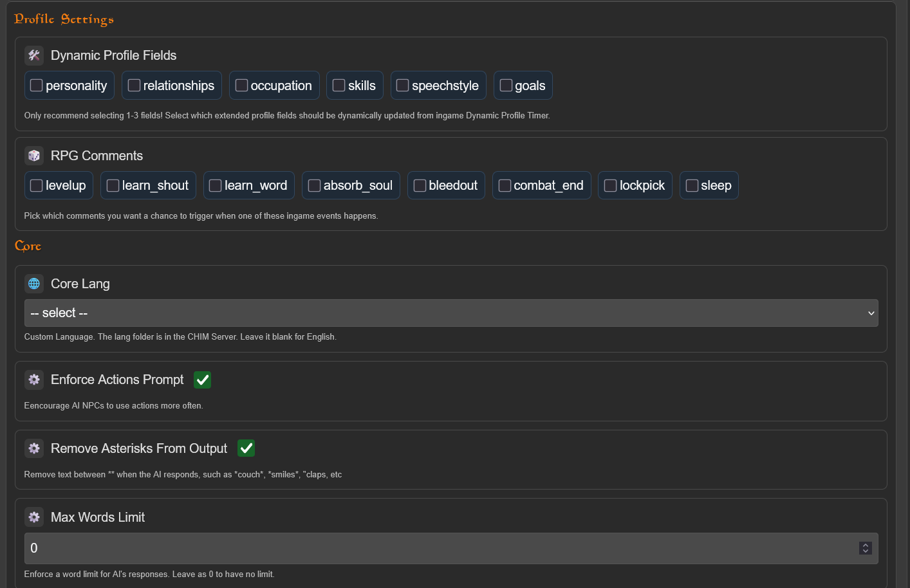Disable the Enforce Actions Prompt toggle
910x588 pixels.
203,380
